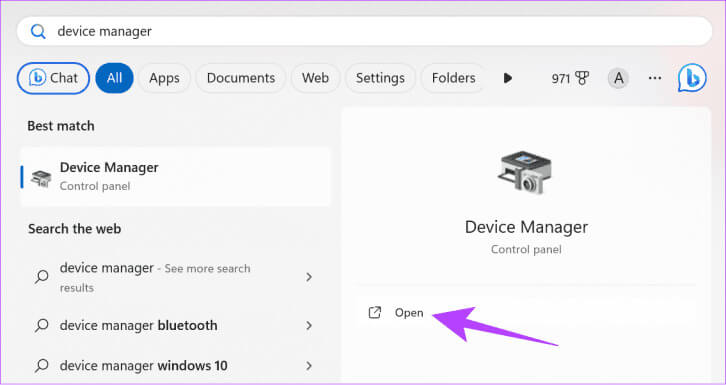This screenshot has height=385, width=726.
Task: Select web suggestion device manager See more results
Action: tap(175, 277)
